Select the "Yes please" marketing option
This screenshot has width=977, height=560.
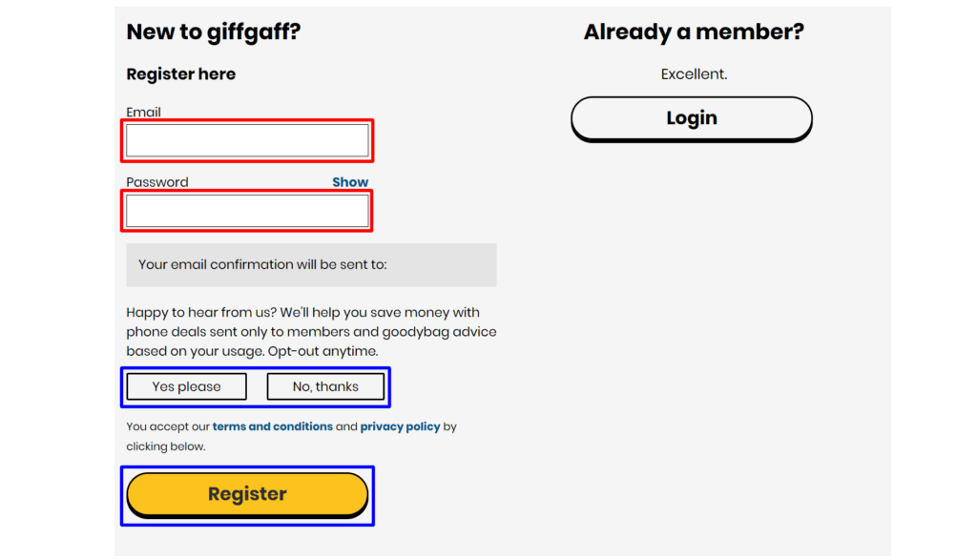tap(186, 386)
